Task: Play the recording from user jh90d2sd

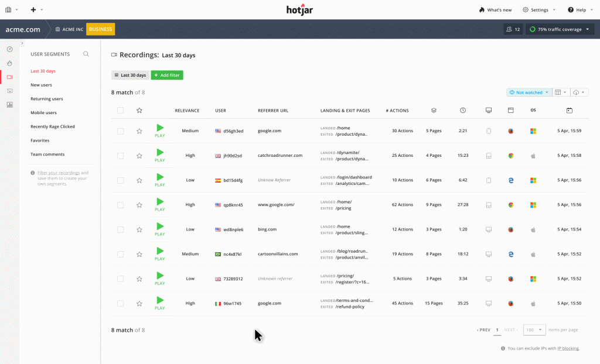Action: pyautogui.click(x=160, y=155)
